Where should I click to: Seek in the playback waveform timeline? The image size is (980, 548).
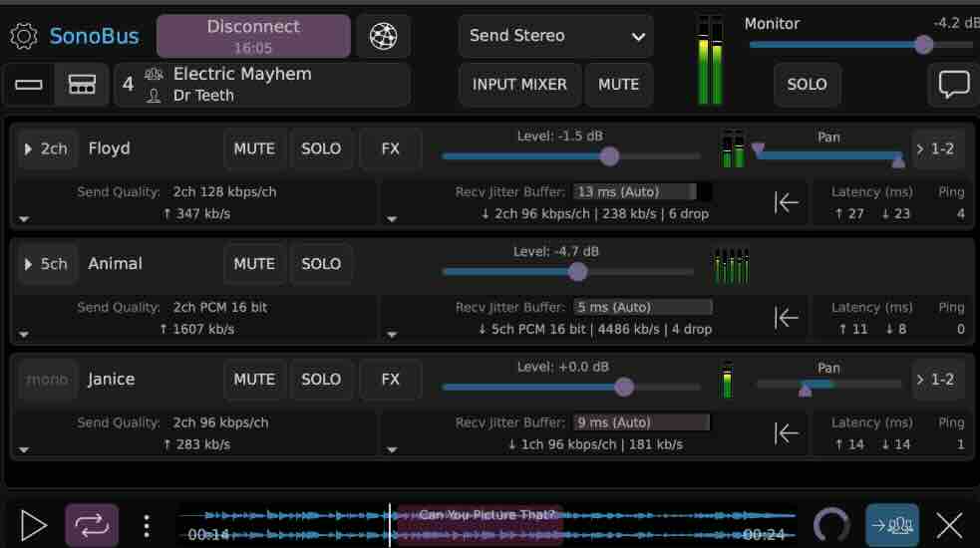point(488,525)
